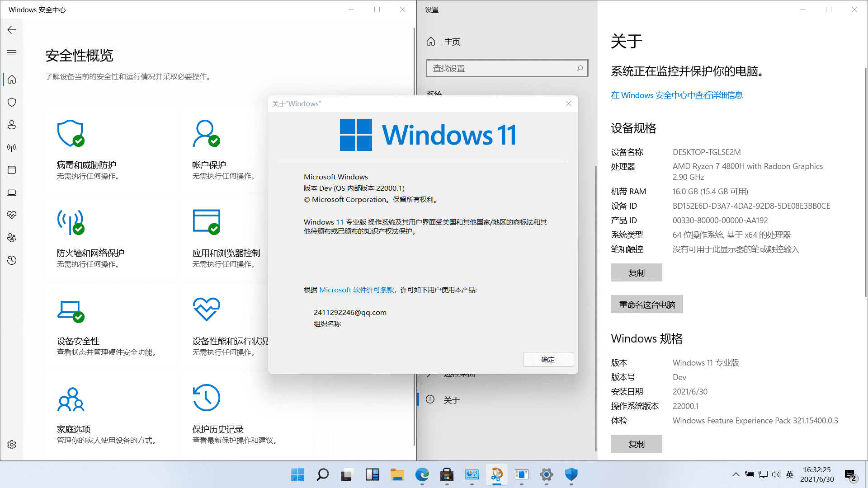Open the Start menu on taskbar
Image resolution: width=868 pixels, height=488 pixels.
tap(297, 474)
